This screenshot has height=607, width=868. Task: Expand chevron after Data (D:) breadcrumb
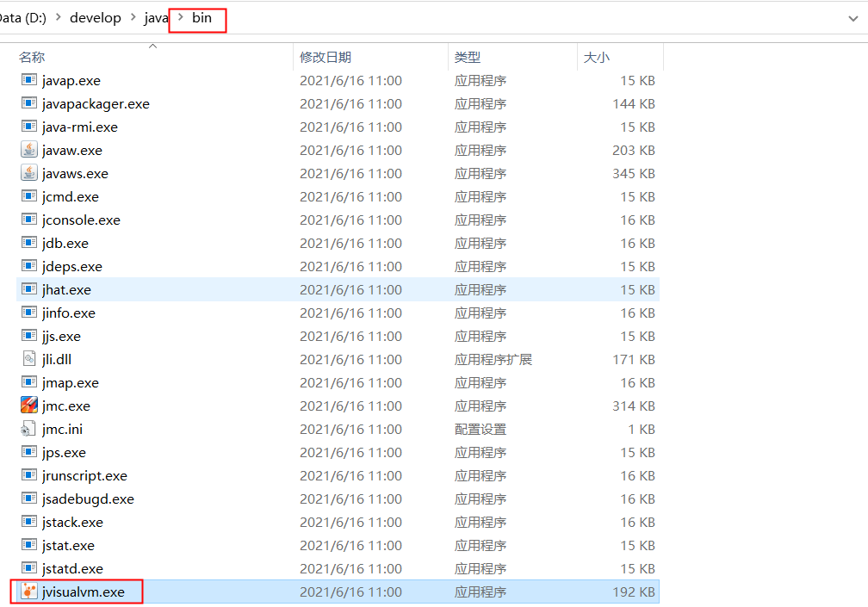pos(58,18)
